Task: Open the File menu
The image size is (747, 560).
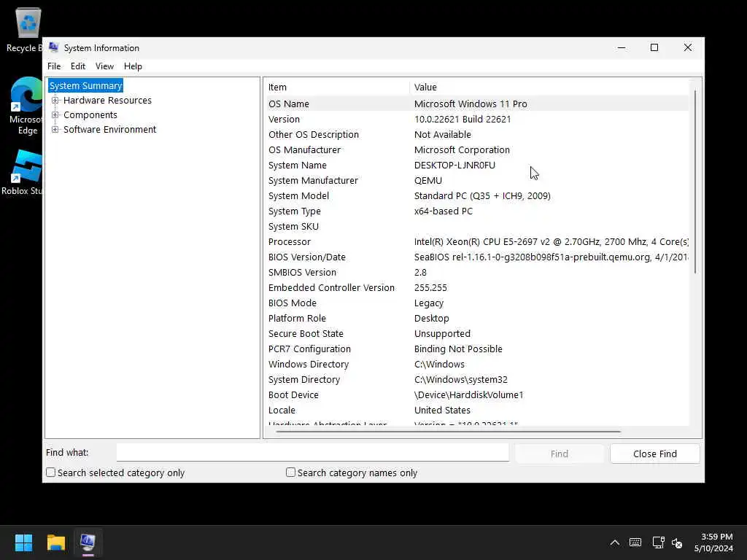Action: (54, 66)
